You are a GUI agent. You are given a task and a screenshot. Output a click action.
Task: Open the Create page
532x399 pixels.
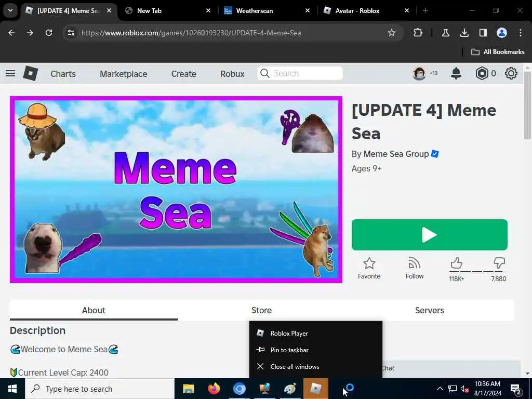pyautogui.click(x=183, y=74)
